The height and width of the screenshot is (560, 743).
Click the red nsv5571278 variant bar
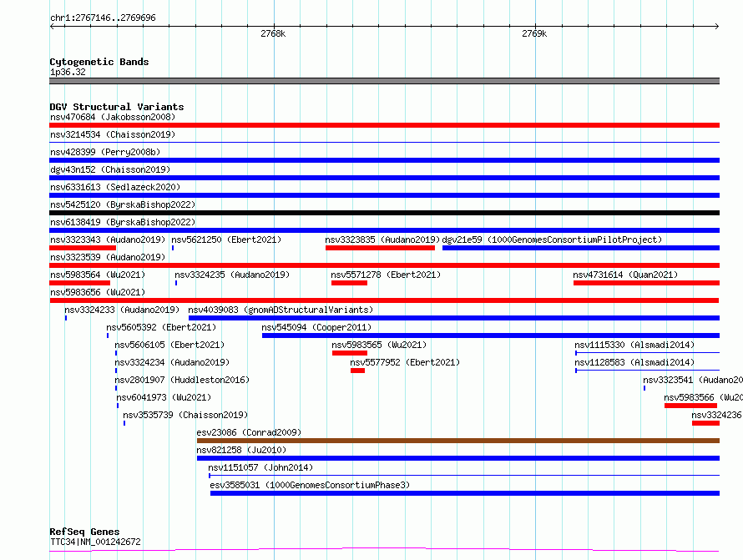pos(349,283)
